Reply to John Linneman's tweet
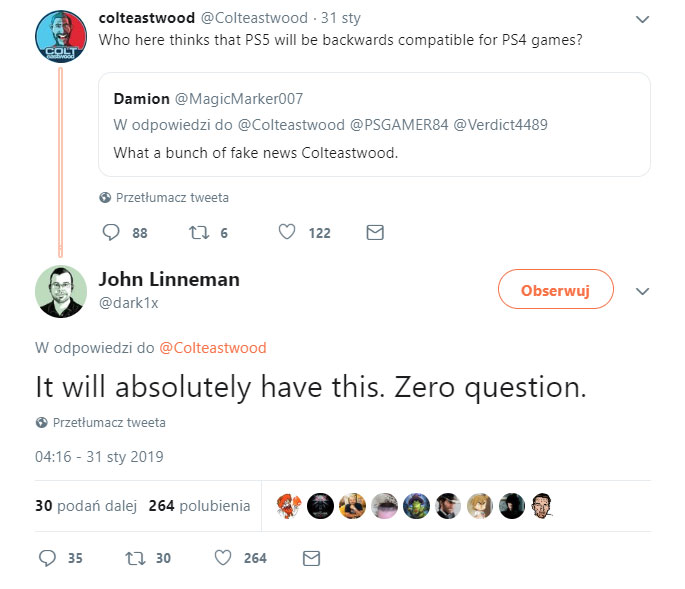This screenshot has width=685, height=589. pos(47,557)
